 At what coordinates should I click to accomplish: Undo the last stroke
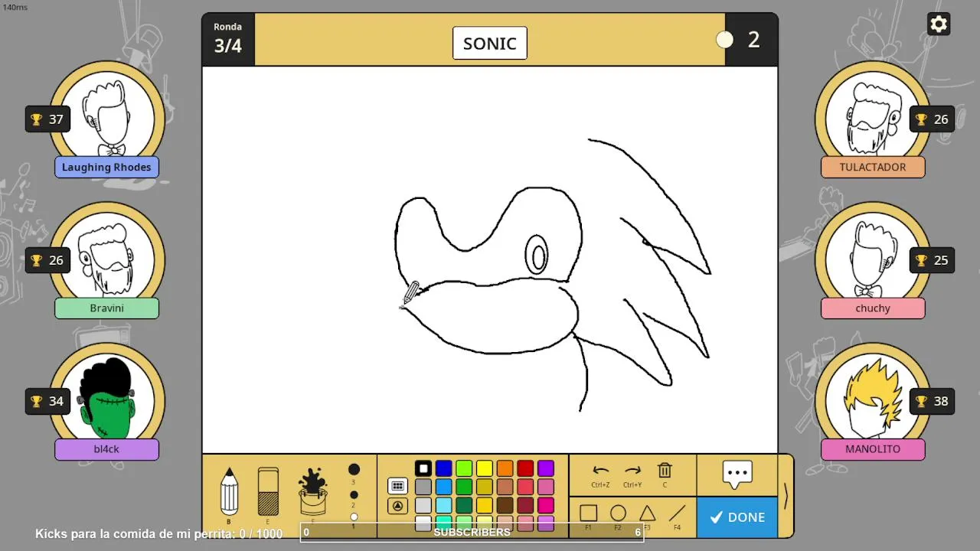click(601, 471)
